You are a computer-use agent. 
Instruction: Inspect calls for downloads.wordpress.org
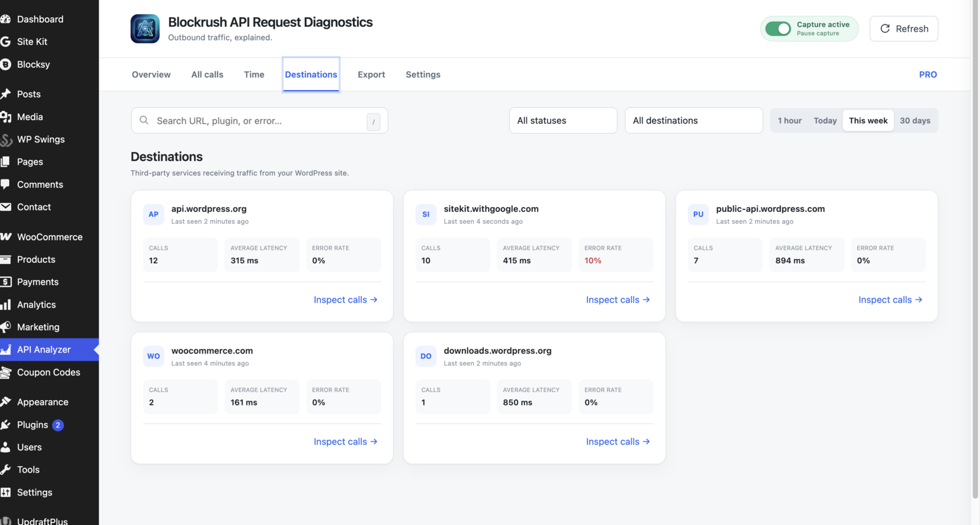[617, 442]
